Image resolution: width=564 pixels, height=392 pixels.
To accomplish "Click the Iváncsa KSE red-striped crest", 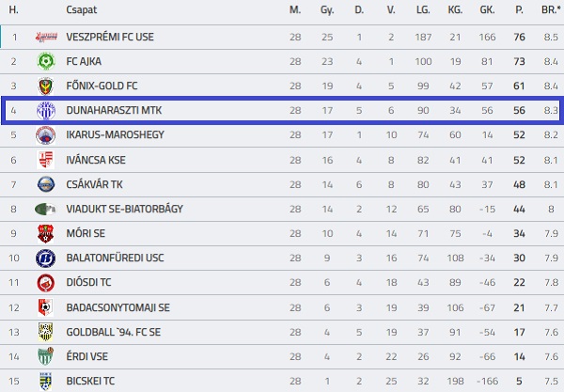I will coord(45,160).
